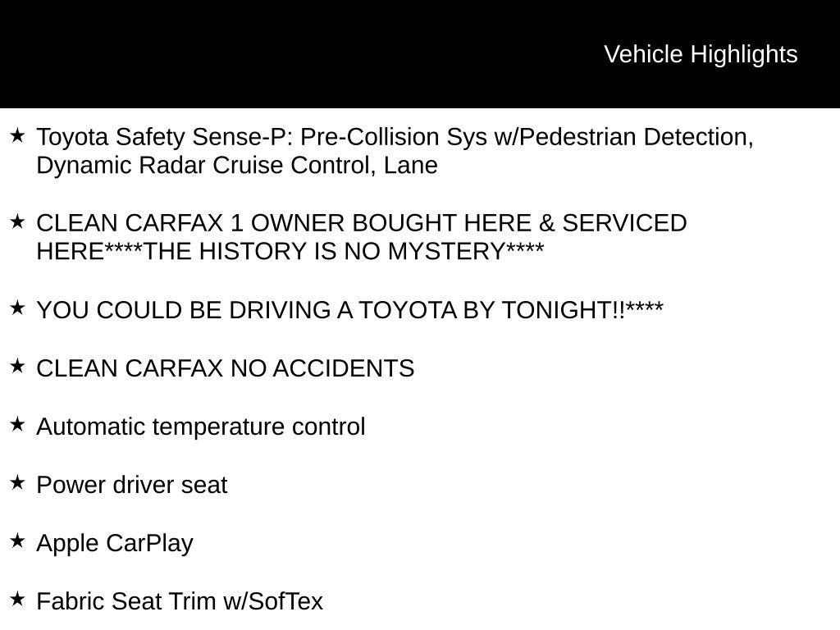Select the Apple CarPlay highlight text
The height and width of the screenshot is (630, 840).
coord(115,544)
